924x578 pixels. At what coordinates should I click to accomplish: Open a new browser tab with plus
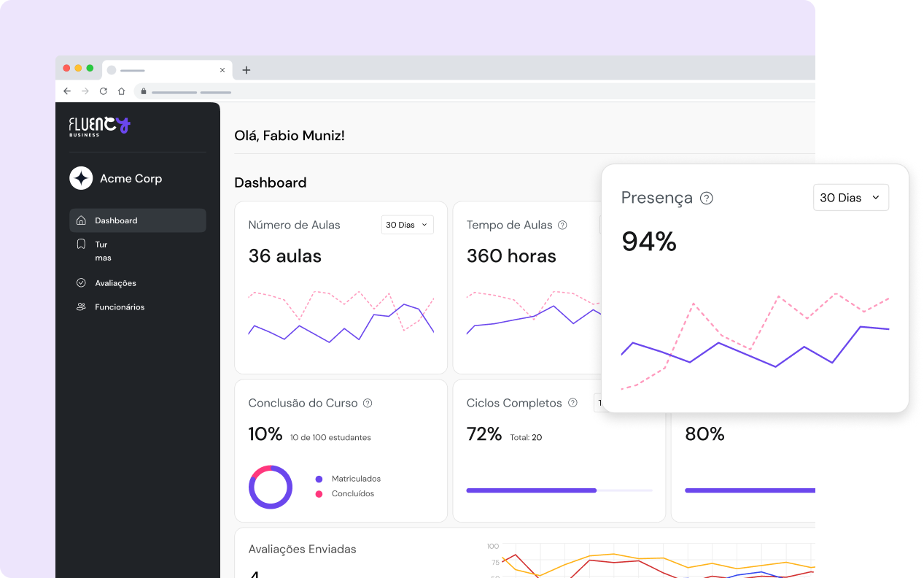(246, 70)
